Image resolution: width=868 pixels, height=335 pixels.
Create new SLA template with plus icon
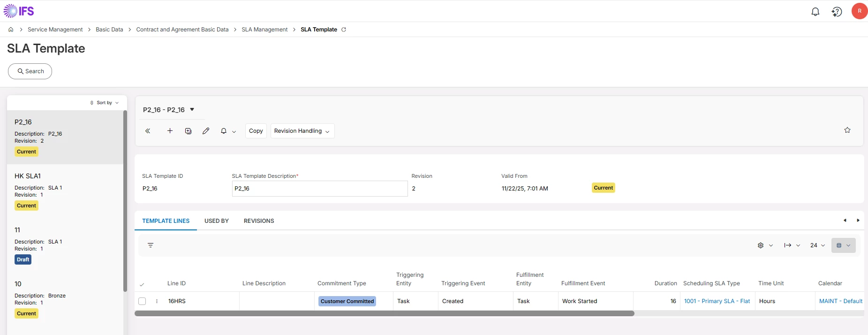tap(170, 131)
